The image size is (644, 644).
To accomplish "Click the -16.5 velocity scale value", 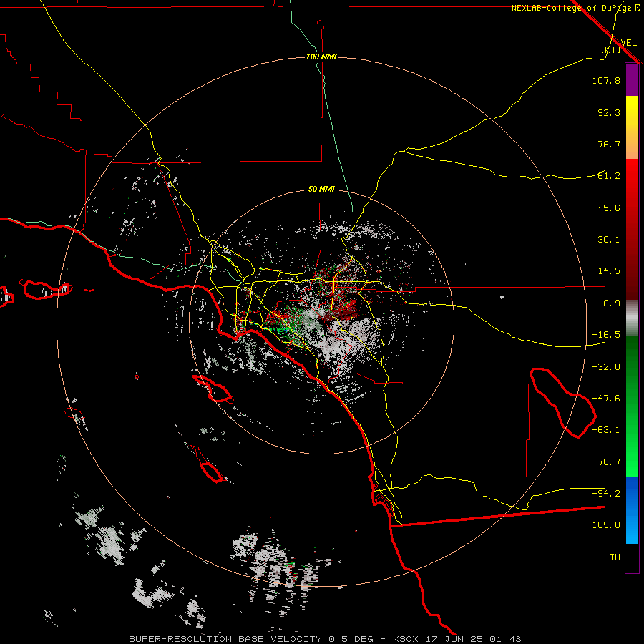I will pyautogui.click(x=606, y=335).
